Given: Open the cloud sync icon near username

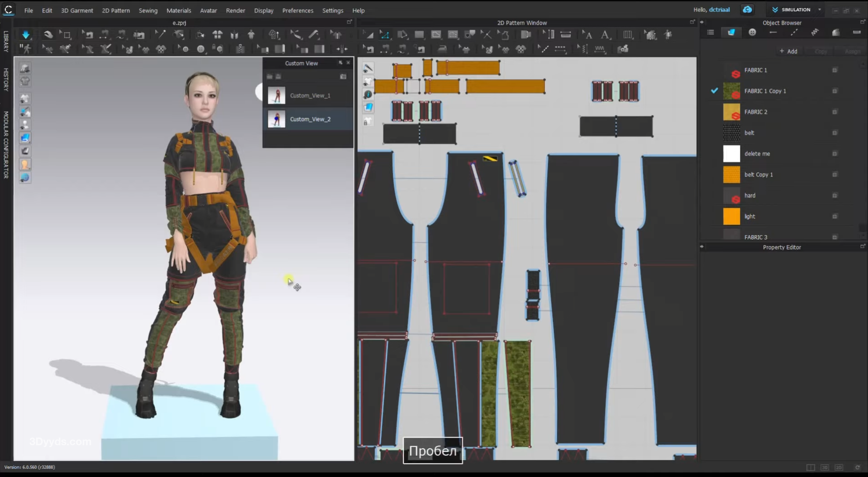Looking at the screenshot, I should (747, 9).
